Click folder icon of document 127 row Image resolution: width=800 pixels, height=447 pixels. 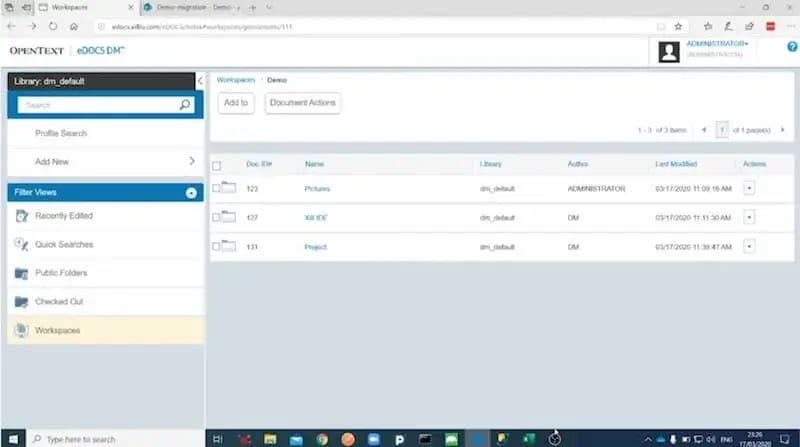[229, 216]
